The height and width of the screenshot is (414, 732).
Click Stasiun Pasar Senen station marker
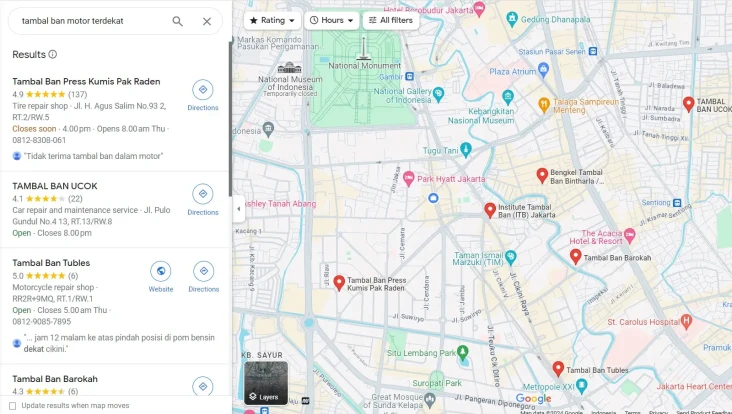coord(593,51)
